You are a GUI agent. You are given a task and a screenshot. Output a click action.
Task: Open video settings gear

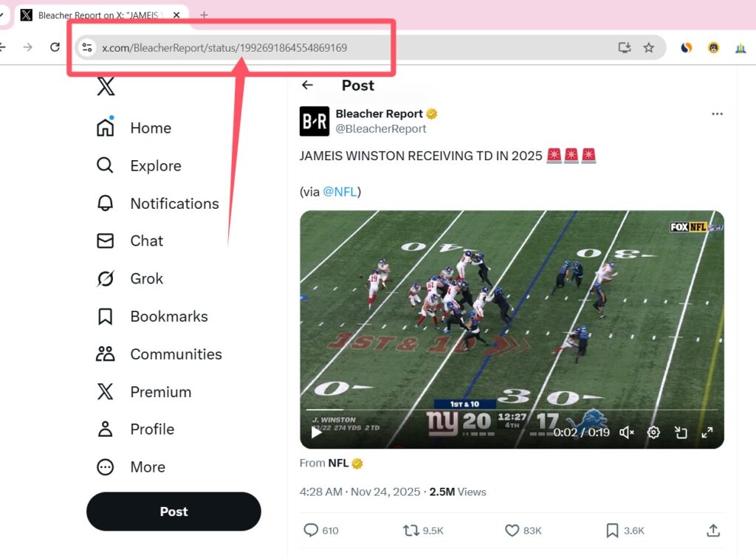point(653,433)
